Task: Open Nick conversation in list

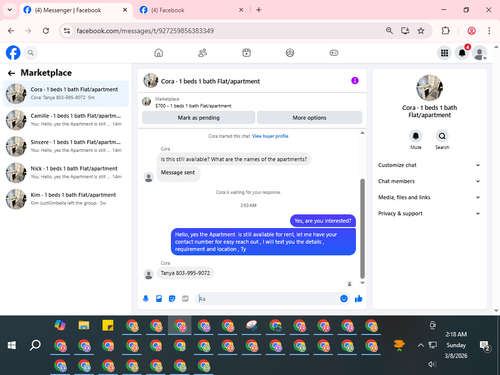Action: pyautogui.click(x=66, y=172)
